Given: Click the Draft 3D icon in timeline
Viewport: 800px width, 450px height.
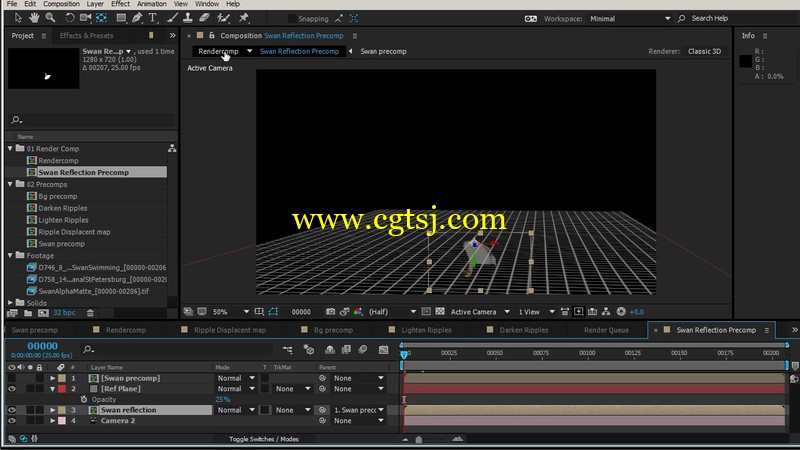Looking at the screenshot, I should point(309,349).
